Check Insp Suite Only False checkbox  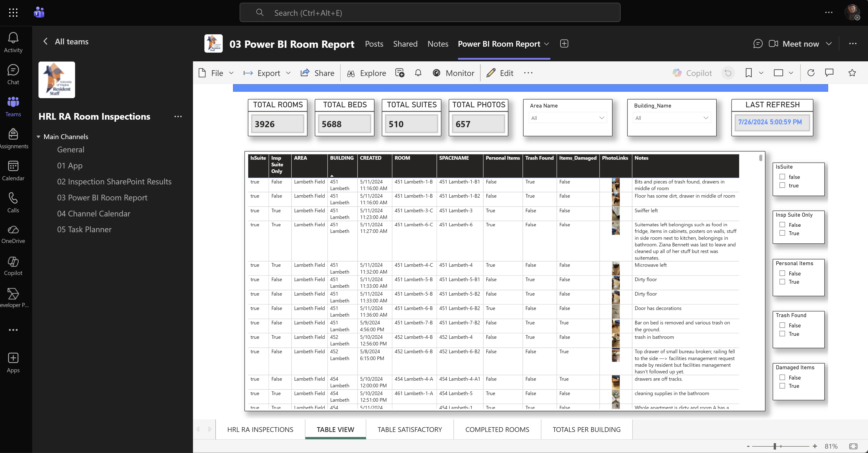coord(782,225)
